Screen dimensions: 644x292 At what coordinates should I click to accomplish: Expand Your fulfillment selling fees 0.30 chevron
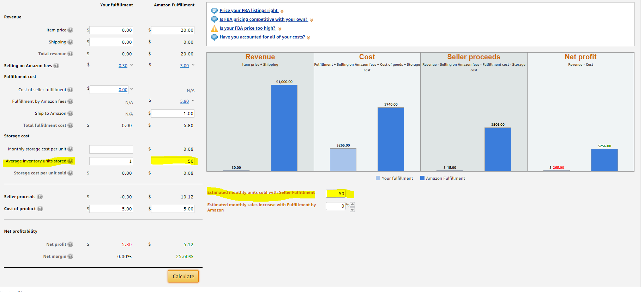(132, 65)
